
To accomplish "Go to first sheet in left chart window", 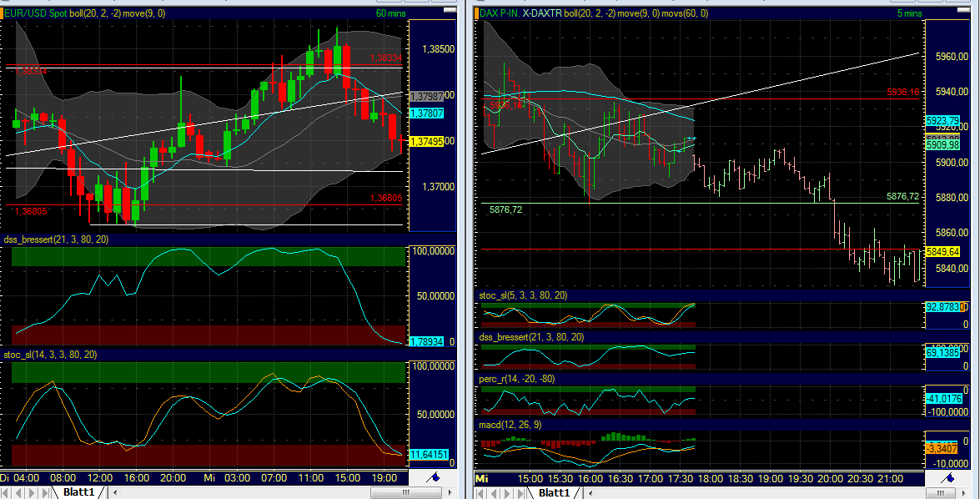I will (x=7, y=492).
